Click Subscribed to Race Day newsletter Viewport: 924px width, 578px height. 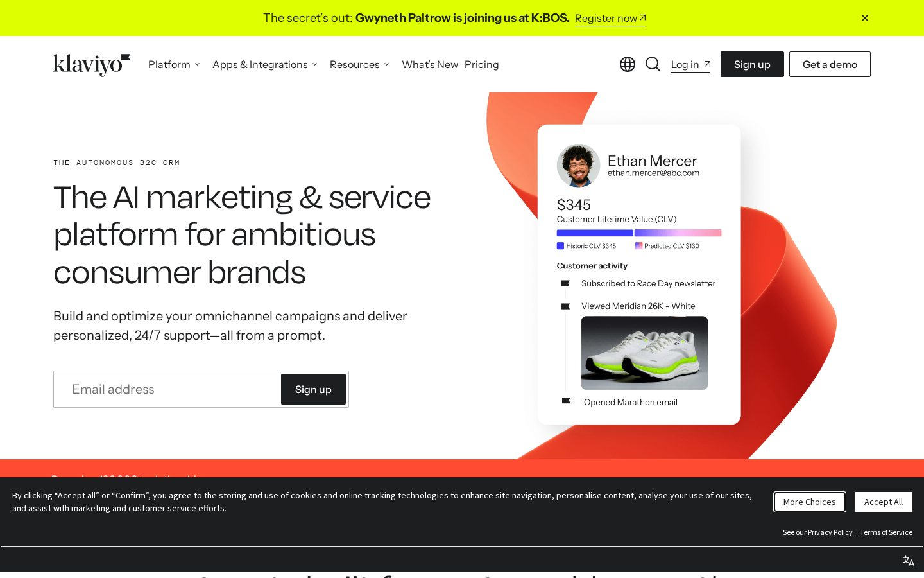(648, 283)
